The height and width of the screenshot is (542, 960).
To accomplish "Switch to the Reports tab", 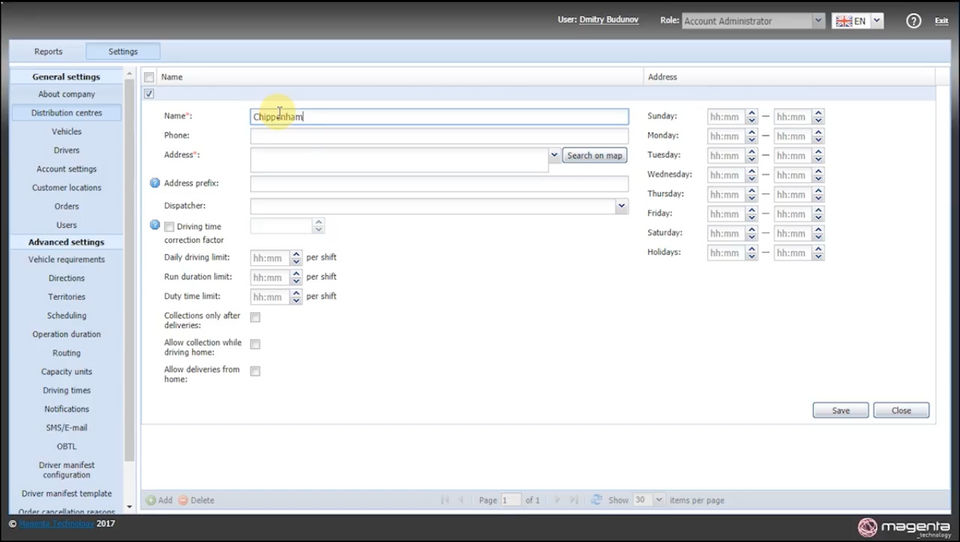I will click(x=48, y=51).
